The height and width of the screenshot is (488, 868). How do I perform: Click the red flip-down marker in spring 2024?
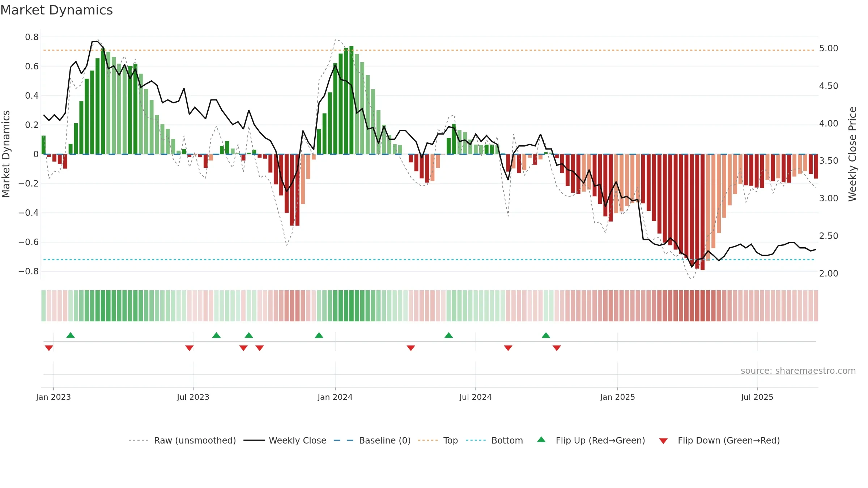tap(411, 348)
